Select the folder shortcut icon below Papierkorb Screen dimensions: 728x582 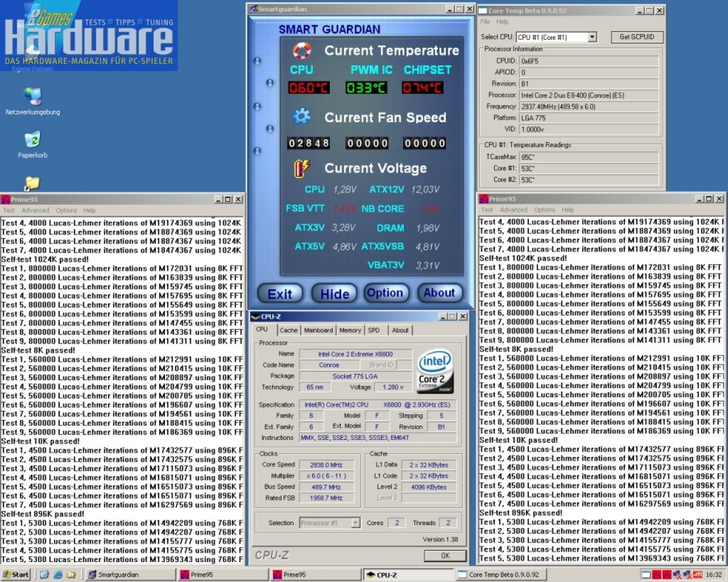(x=32, y=183)
